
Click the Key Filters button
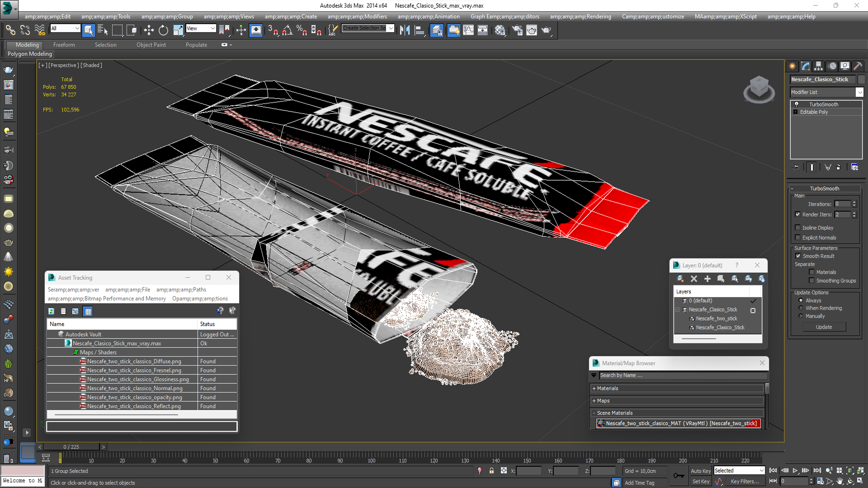click(x=745, y=482)
